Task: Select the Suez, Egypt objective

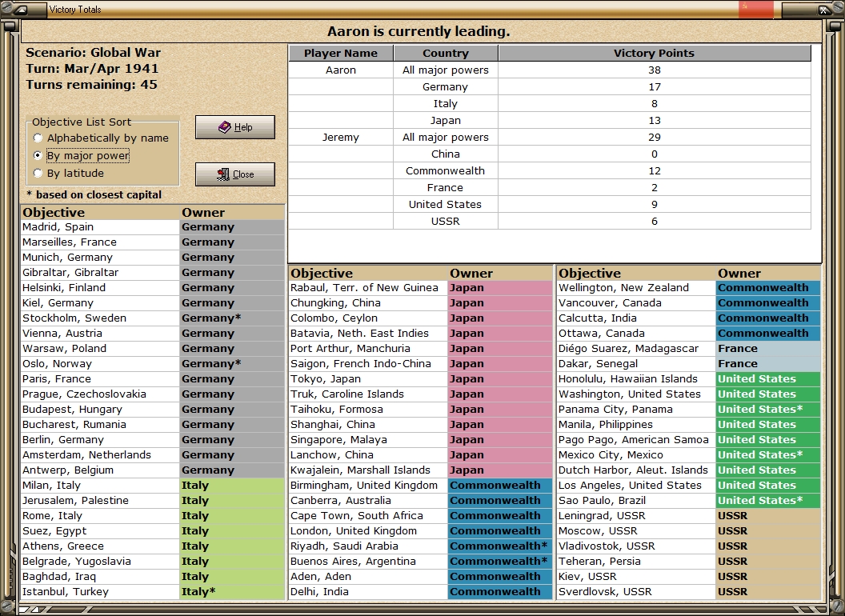Action: click(100, 531)
